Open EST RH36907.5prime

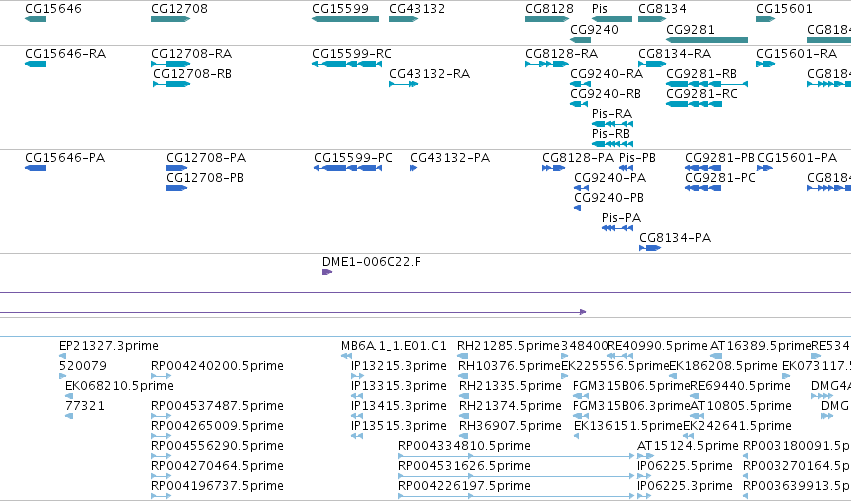(510, 426)
